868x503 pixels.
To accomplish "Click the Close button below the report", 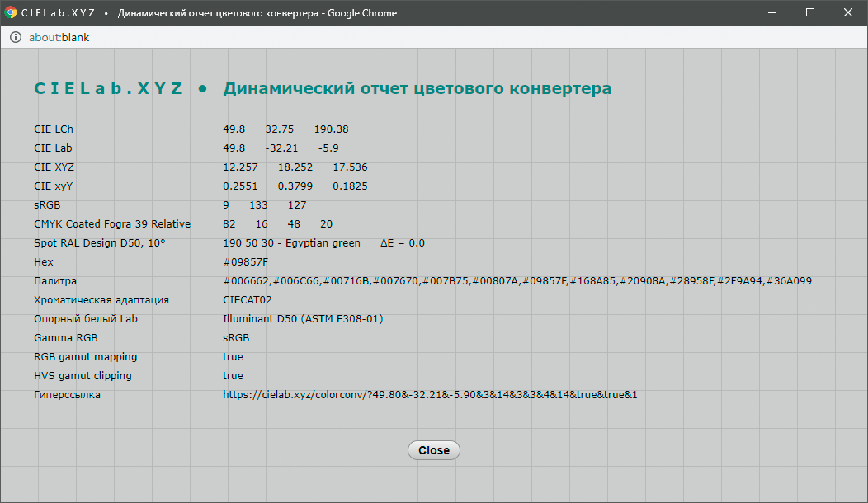I will (433, 450).
